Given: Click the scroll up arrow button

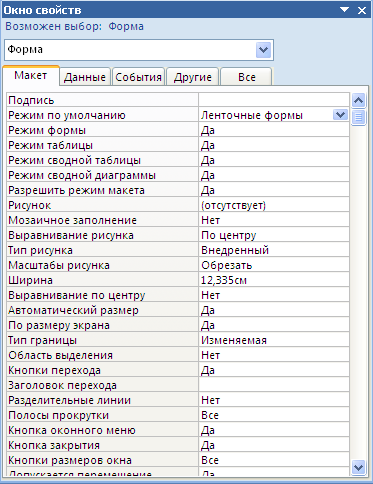Looking at the screenshot, I should pos(358,100).
